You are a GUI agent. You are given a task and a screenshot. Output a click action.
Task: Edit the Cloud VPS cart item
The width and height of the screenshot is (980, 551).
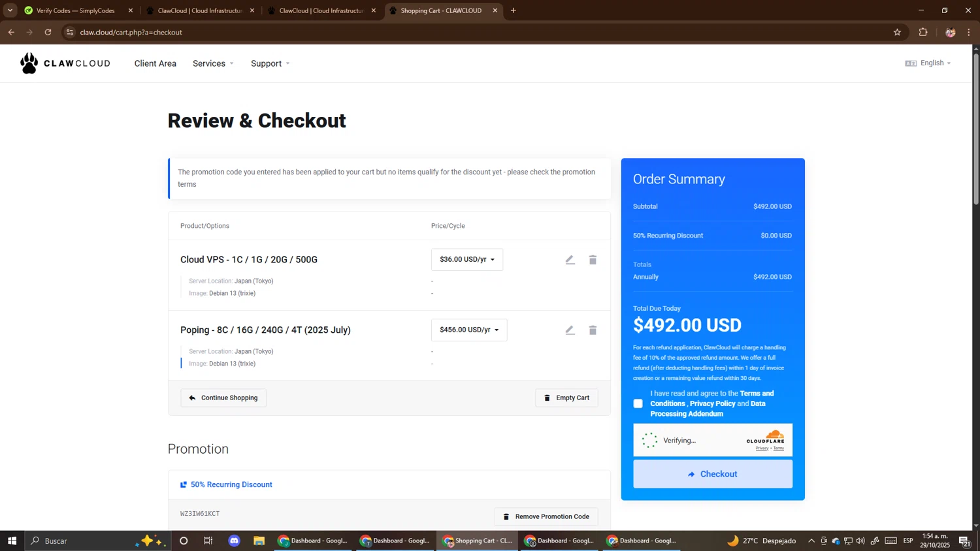click(x=570, y=260)
